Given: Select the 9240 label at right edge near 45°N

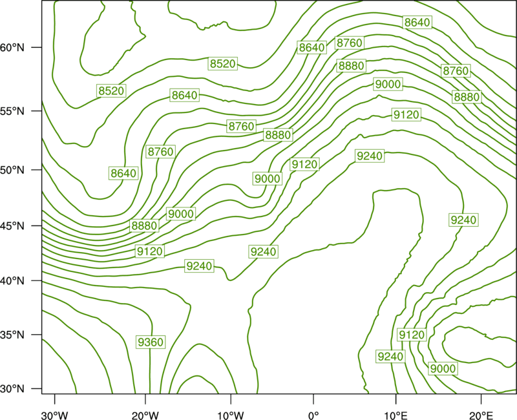Looking at the screenshot, I should (x=463, y=220).
